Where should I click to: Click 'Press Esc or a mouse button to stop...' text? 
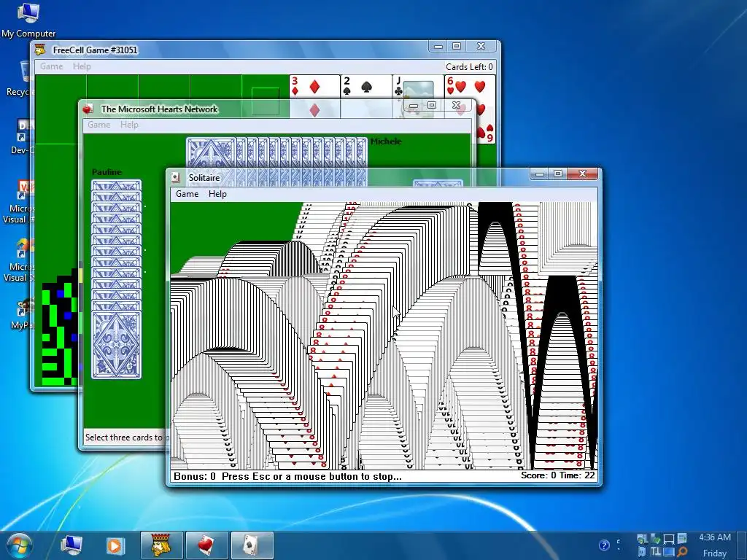(x=311, y=476)
